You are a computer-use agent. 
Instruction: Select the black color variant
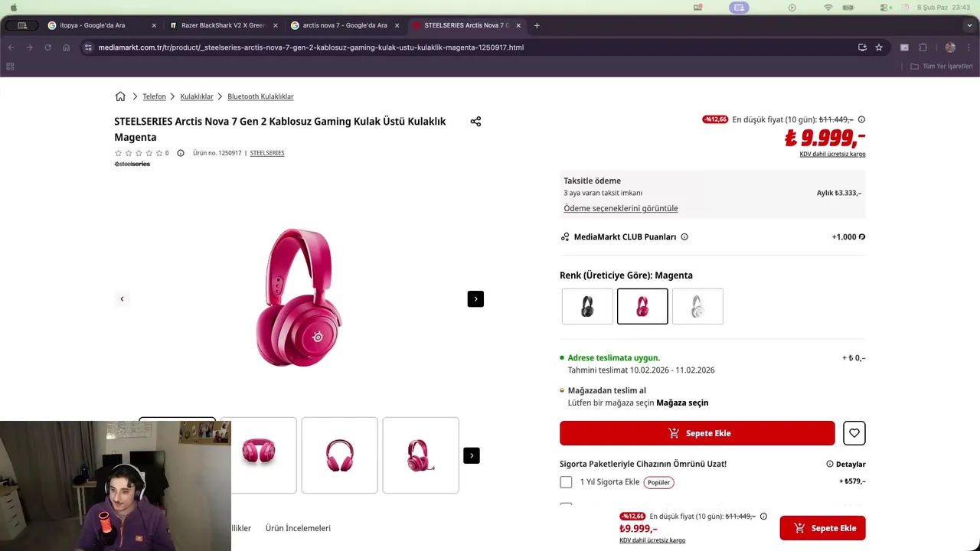coord(587,306)
